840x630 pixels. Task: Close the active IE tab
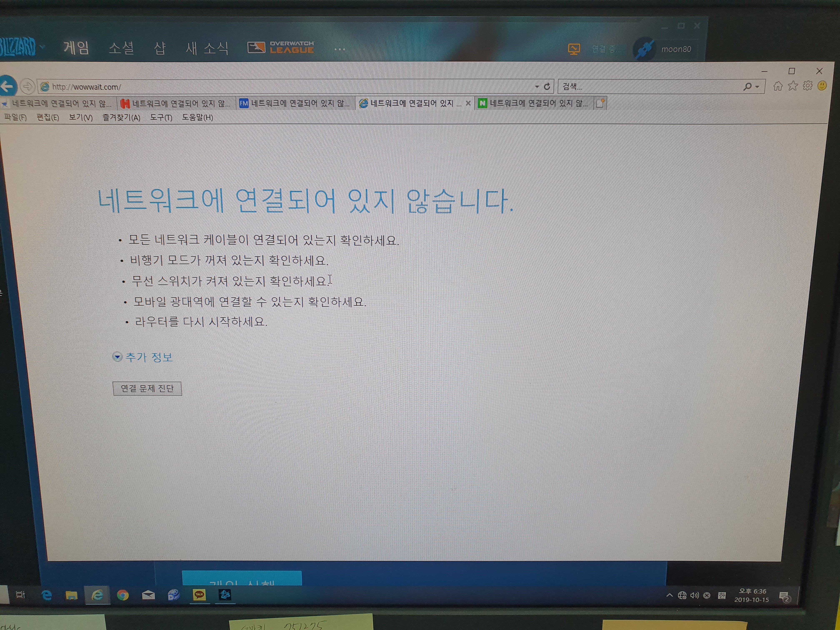click(468, 103)
